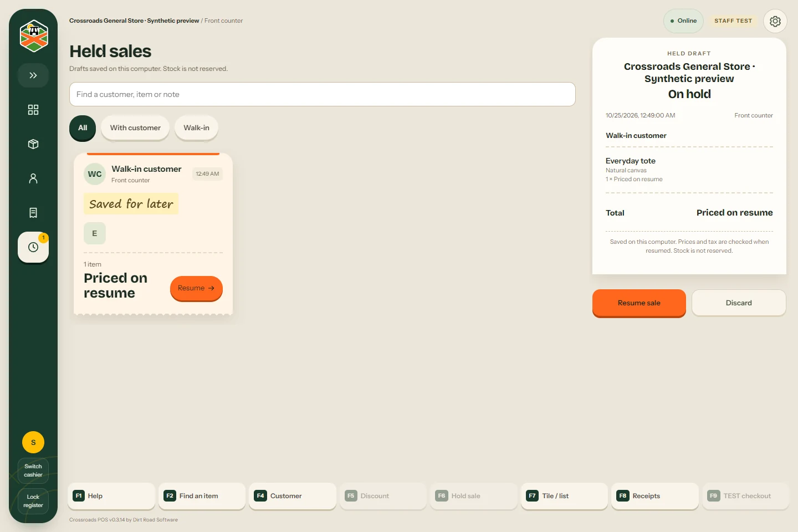Click the E item chip on the card
Viewport: 798px width, 532px height.
95,233
